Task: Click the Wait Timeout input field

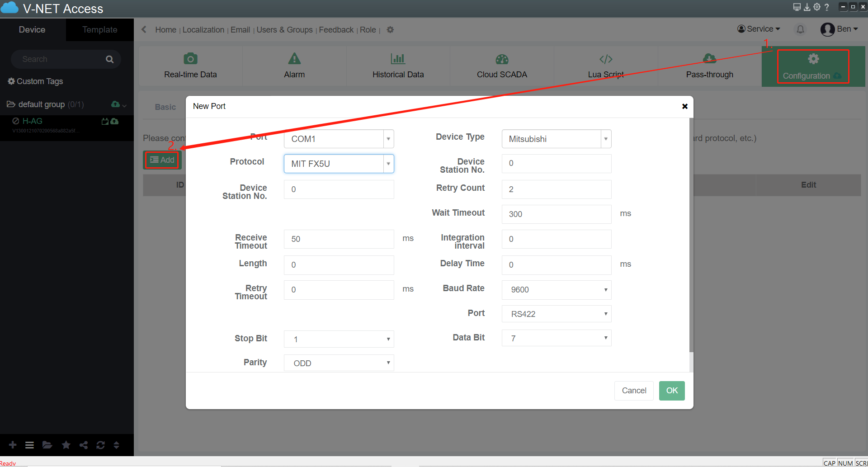Action: 556,214
